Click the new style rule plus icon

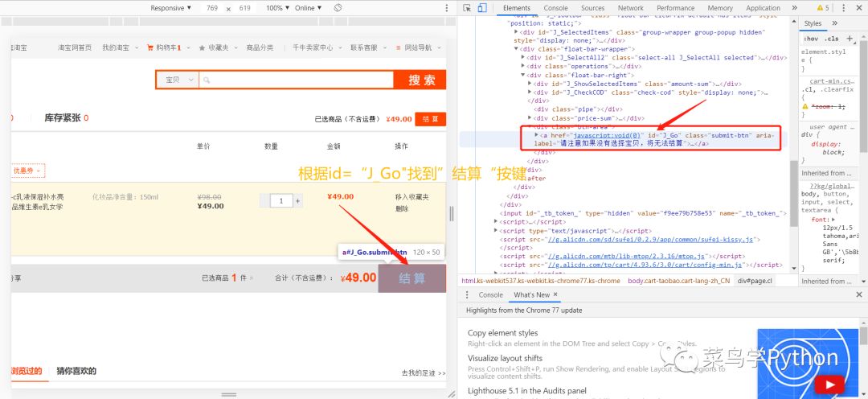(x=850, y=39)
